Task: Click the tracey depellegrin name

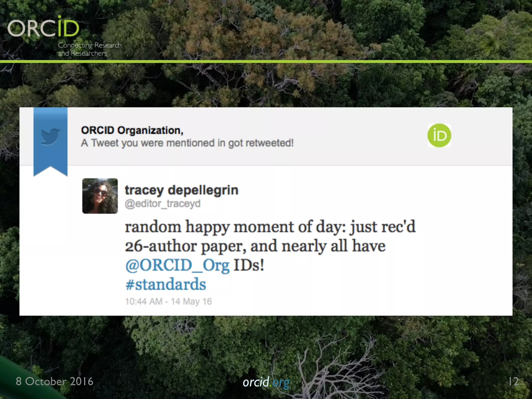Action: point(182,190)
